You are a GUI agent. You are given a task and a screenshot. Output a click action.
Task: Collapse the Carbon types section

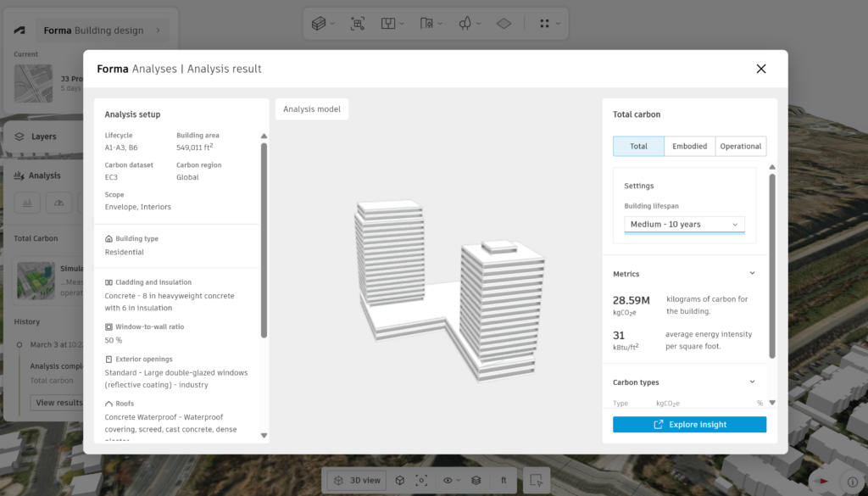click(752, 382)
